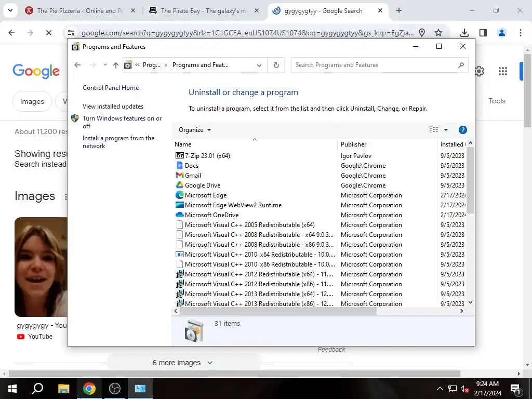
Task: Click the Google logo
Action: pos(36,71)
